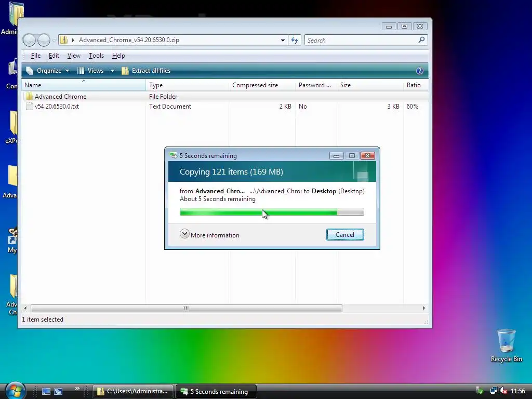Open the Help menu
The height and width of the screenshot is (399, 532).
[118, 56]
